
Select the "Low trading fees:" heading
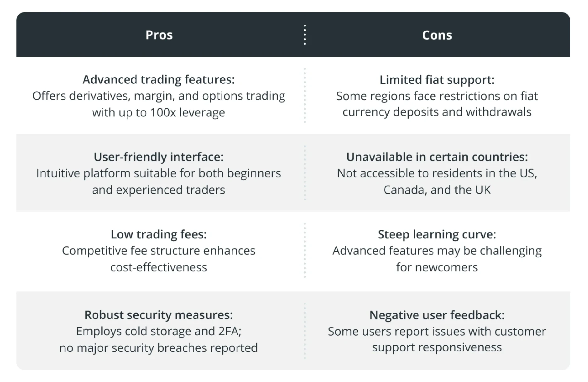(x=159, y=234)
